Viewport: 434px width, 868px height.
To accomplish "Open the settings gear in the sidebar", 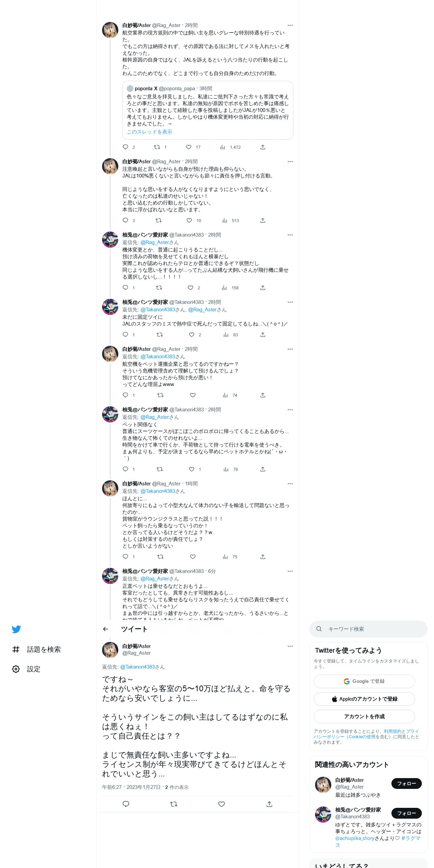I will 16,669.
